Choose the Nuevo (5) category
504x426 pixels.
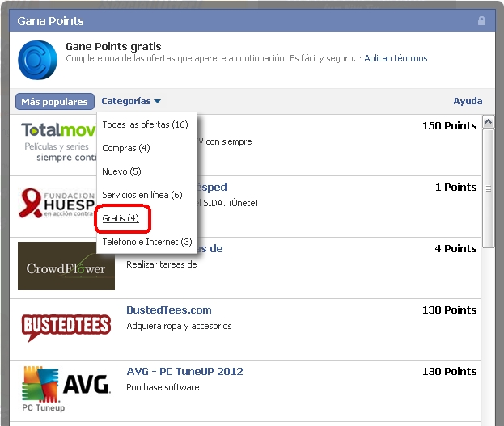pyautogui.click(x=121, y=171)
